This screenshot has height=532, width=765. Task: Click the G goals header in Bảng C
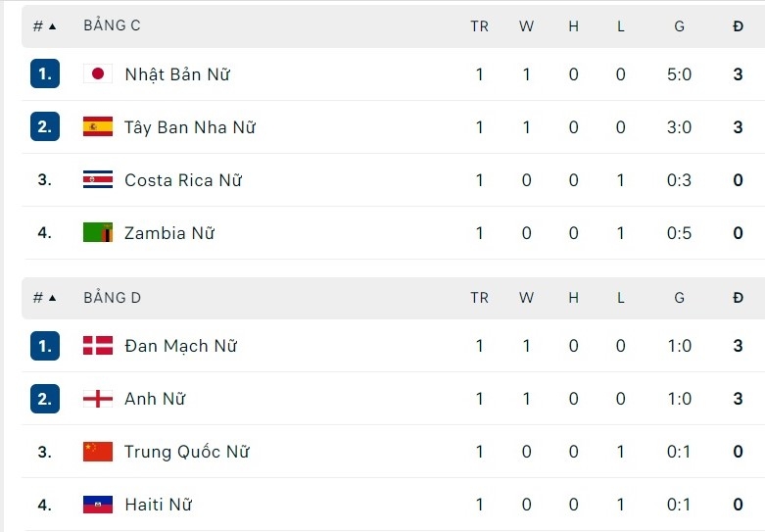679,26
